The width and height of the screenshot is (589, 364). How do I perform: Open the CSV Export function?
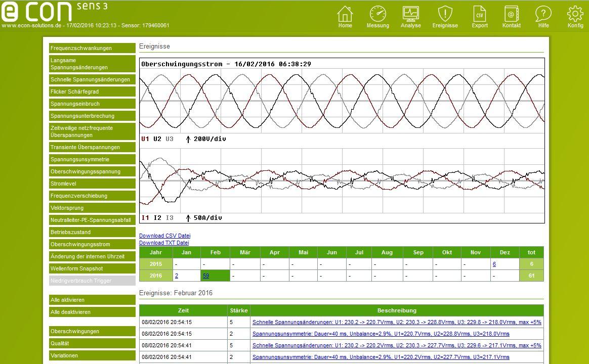pos(479,16)
